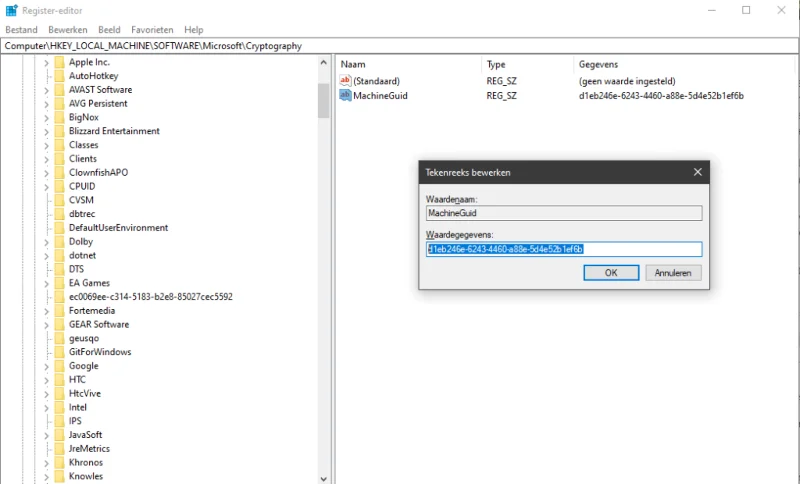Select the MachineGuid value icon
Screen dimensions: 800x484
(x=345, y=95)
